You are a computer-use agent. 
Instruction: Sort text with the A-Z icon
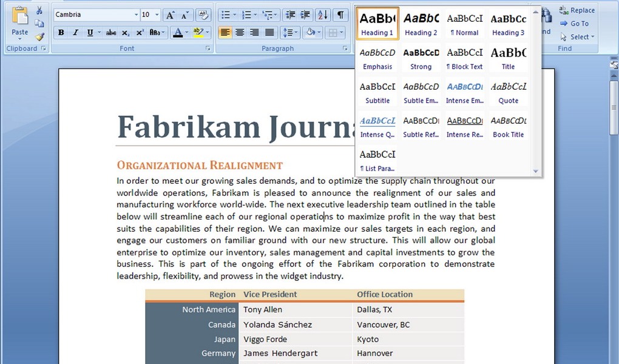pos(322,15)
